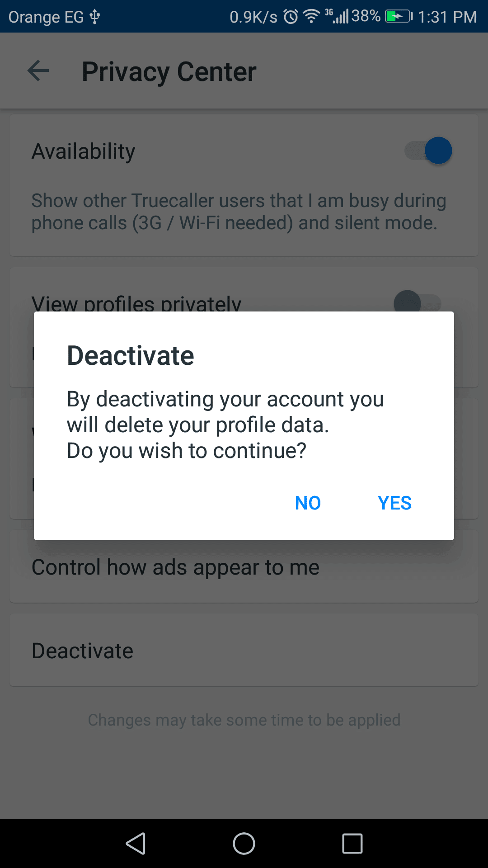Open Control how ads appear to me
The height and width of the screenshot is (868, 488).
tap(175, 567)
